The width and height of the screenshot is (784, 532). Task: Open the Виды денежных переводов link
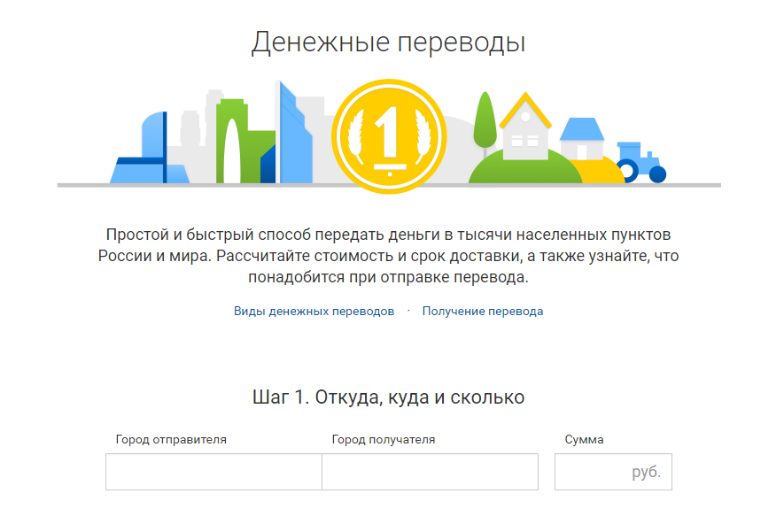(314, 312)
